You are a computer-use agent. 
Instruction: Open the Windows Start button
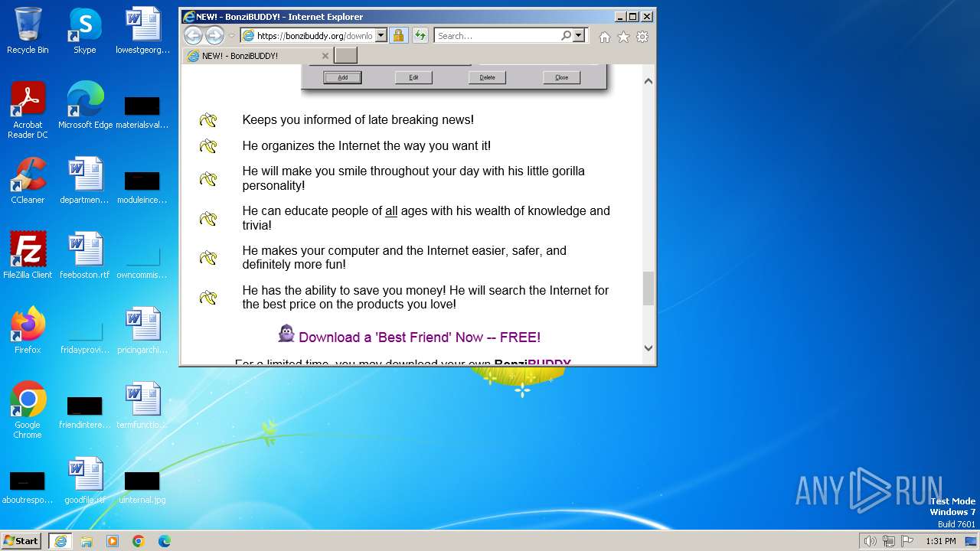(21, 541)
